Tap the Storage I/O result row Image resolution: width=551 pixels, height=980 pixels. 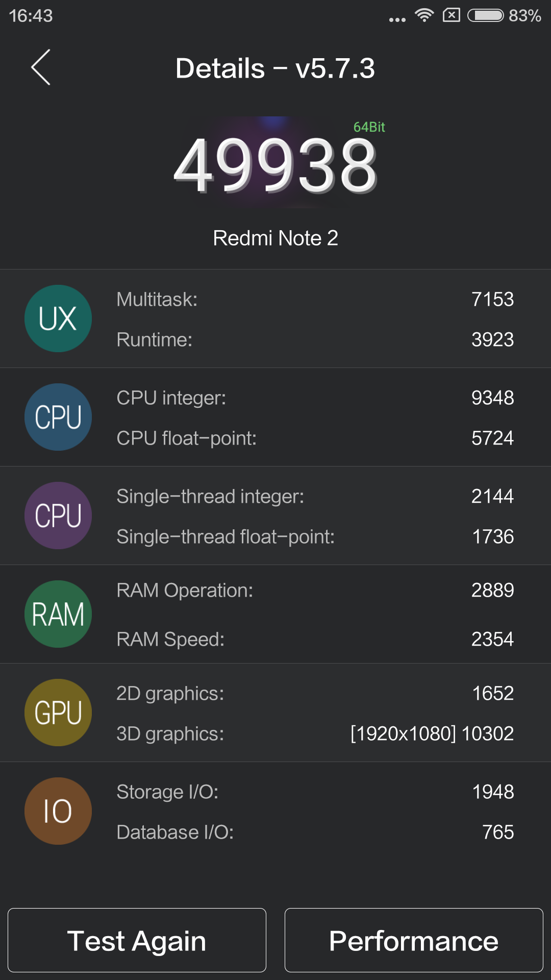pos(314,792)
